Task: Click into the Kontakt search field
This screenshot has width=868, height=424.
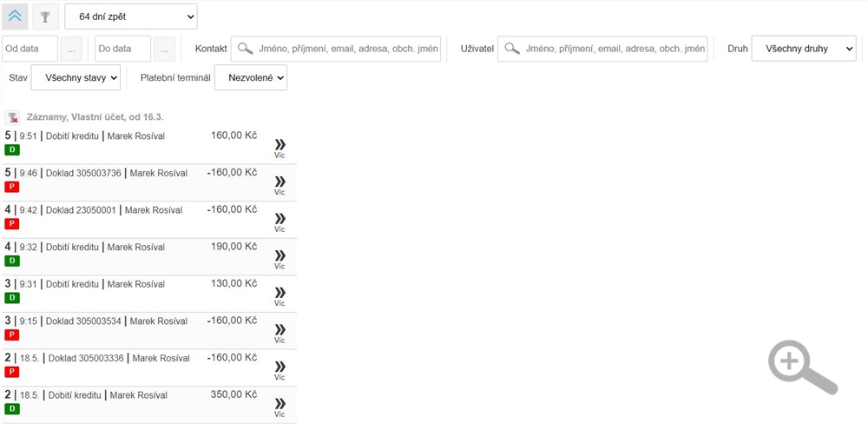Action: [336, 49]
